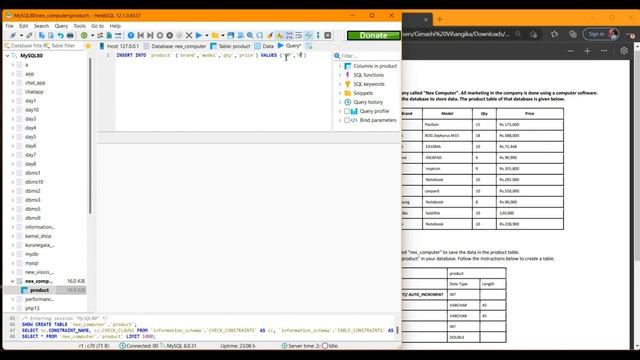Click the green Donate button
This screenshot has height=360, width=640.
373,36
